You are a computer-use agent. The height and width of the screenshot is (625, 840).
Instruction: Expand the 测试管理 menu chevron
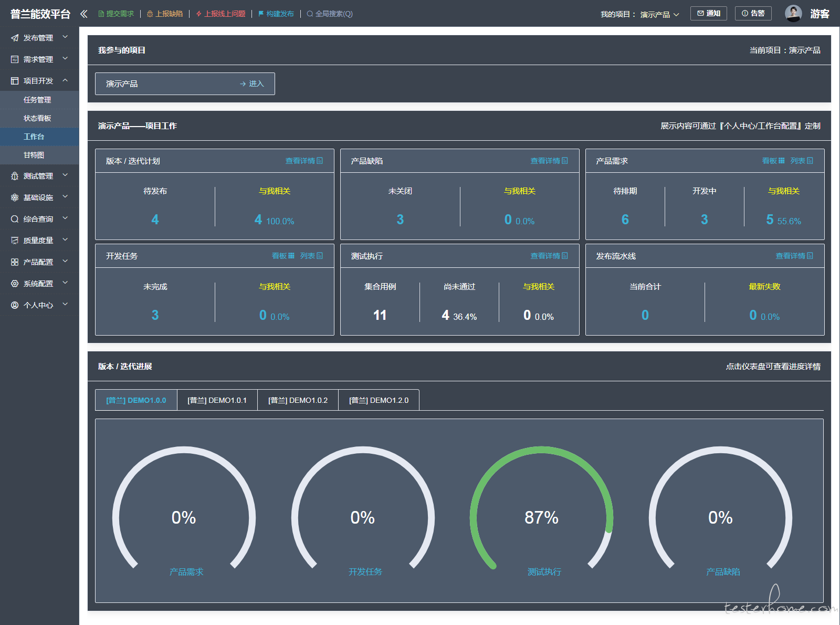[65, 175]
